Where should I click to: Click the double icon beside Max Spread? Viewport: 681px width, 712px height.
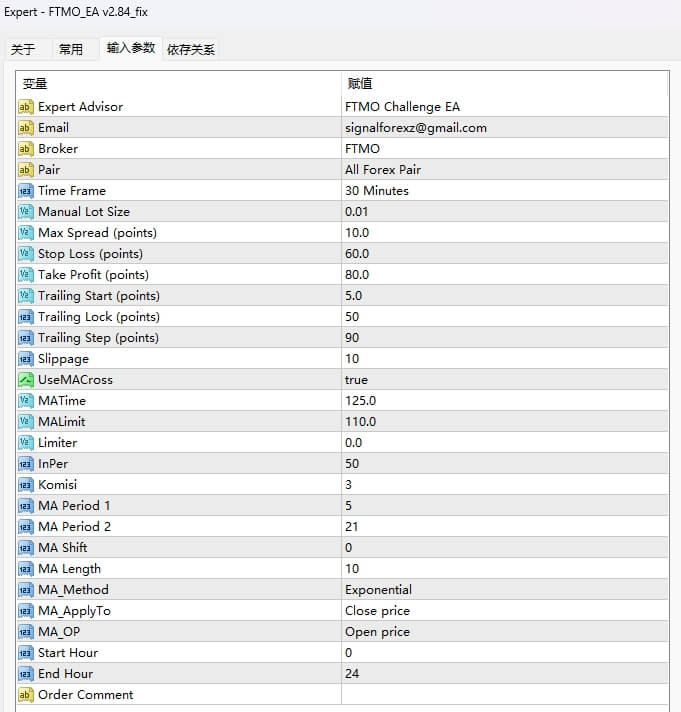point(25,232)
